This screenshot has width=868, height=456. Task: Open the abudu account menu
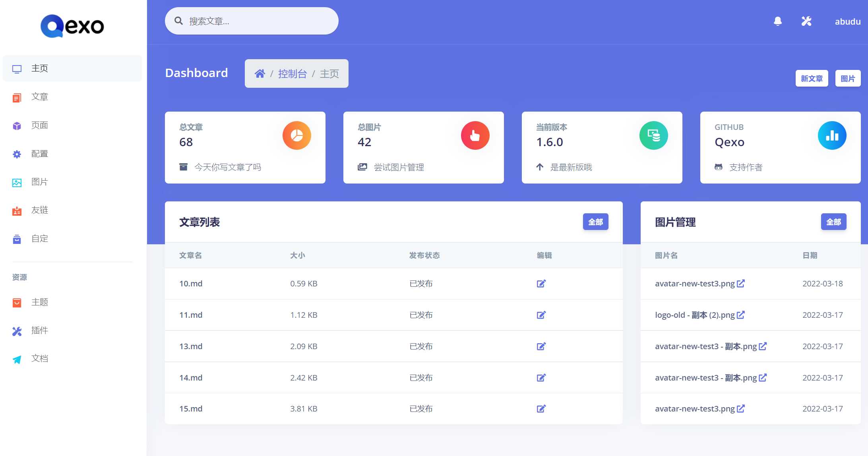(x=847, y=21)
